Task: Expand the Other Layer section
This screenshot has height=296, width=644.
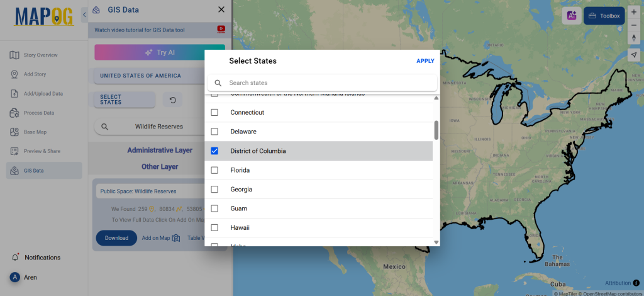Action: [x=160, y=167]
